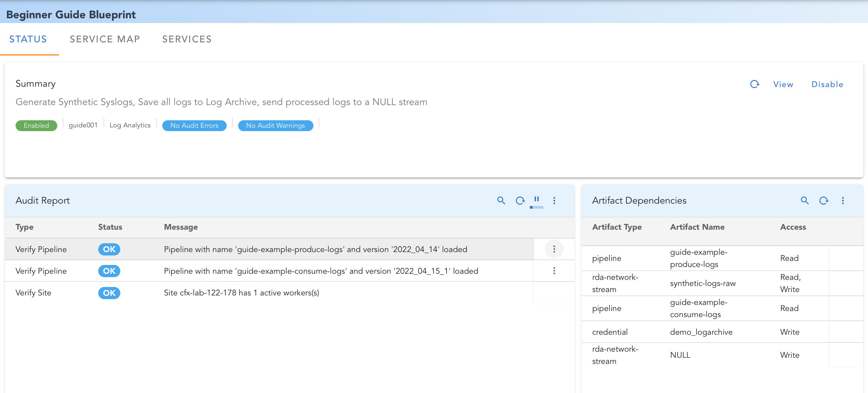868x393 pixels.
Task: Refresh the Audit Report table
Action: pos(520,201)
